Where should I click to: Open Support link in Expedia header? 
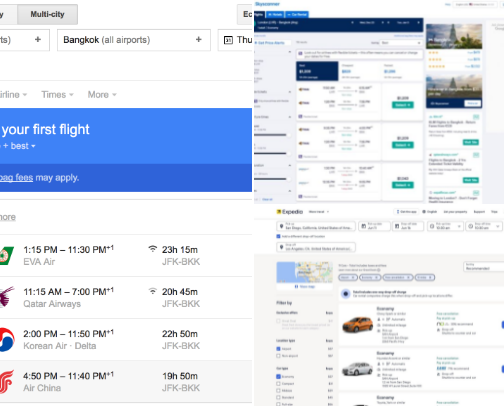[479, 212]
